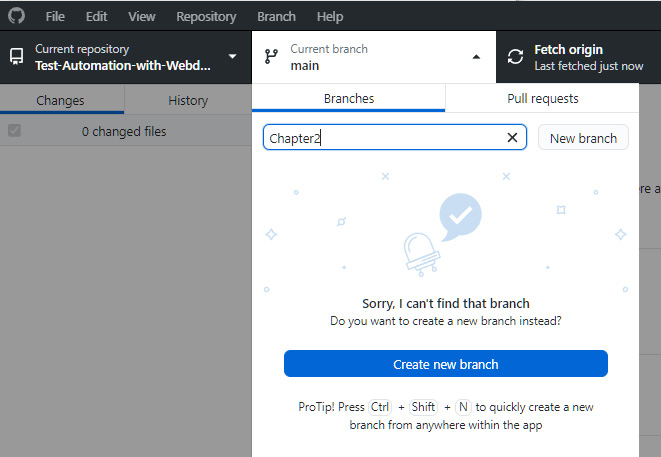Toggle the changed files select-all checkbox

click(14, 131)
